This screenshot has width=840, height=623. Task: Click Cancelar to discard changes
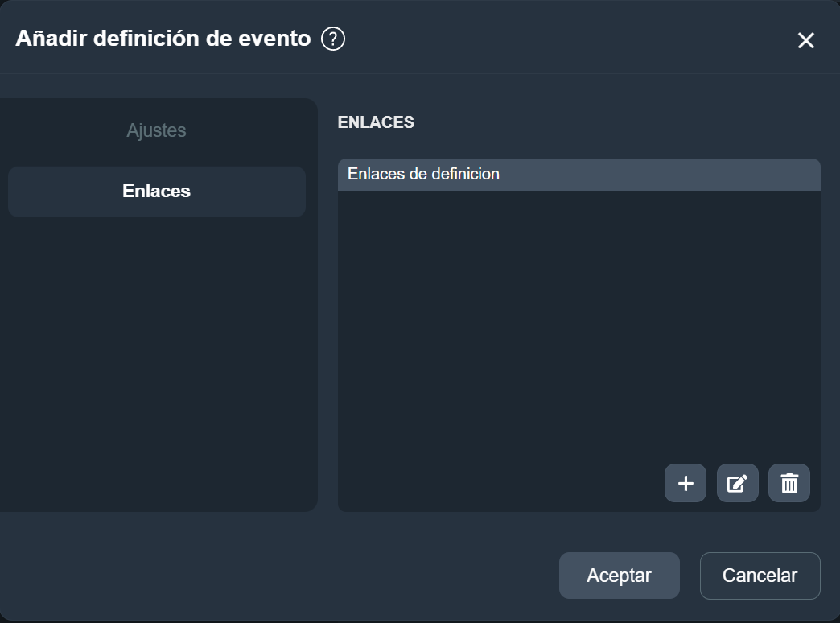(x=759, y=575)
